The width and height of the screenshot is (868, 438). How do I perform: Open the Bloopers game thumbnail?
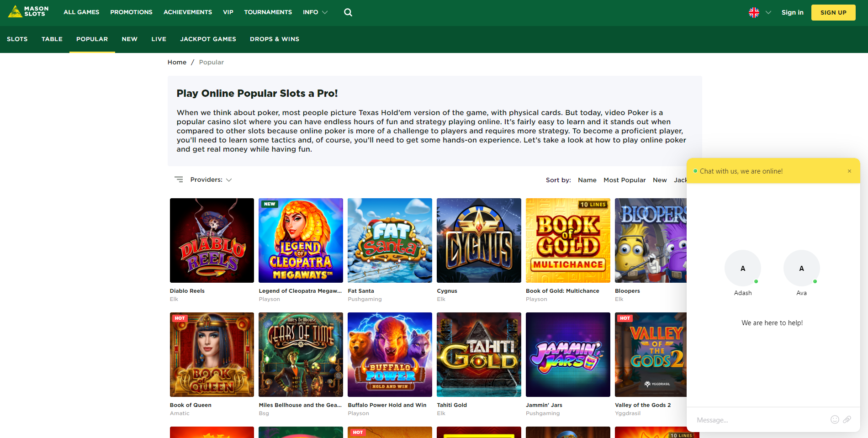[651, 240]
